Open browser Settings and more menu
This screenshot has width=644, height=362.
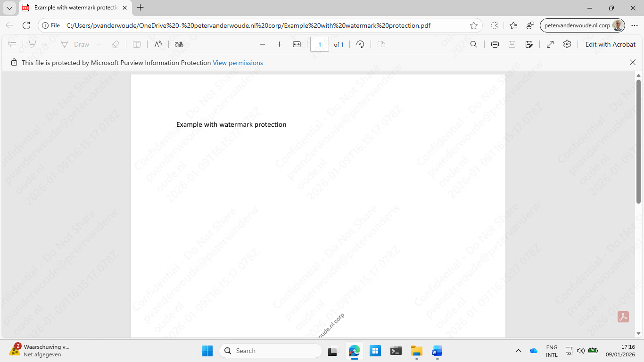[634, 25]
